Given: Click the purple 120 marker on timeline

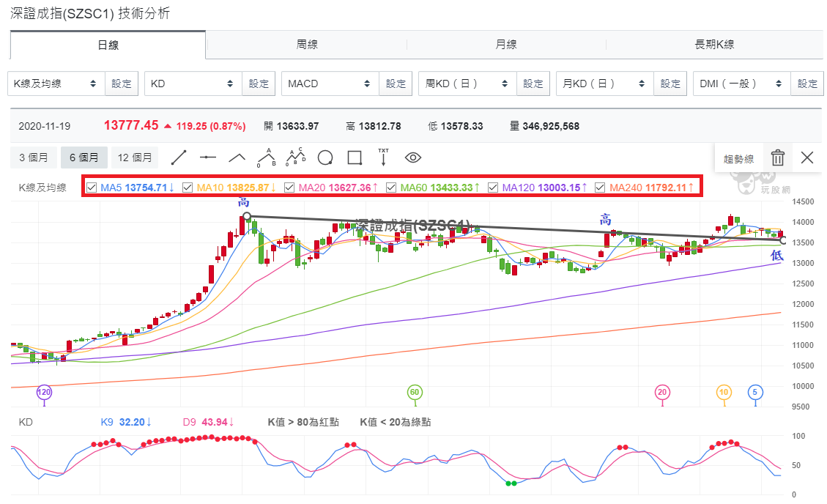Looking at the screenshot, I should 44,392.
